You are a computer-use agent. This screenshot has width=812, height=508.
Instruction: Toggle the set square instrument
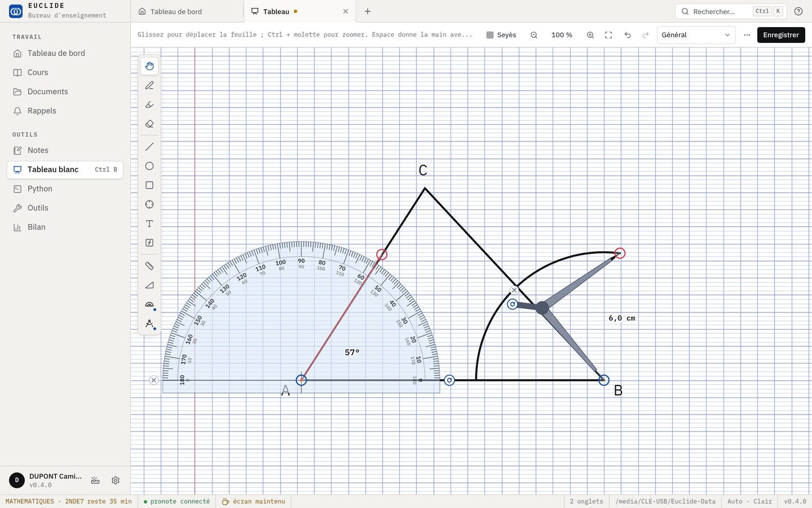click(x=149, y=285)
